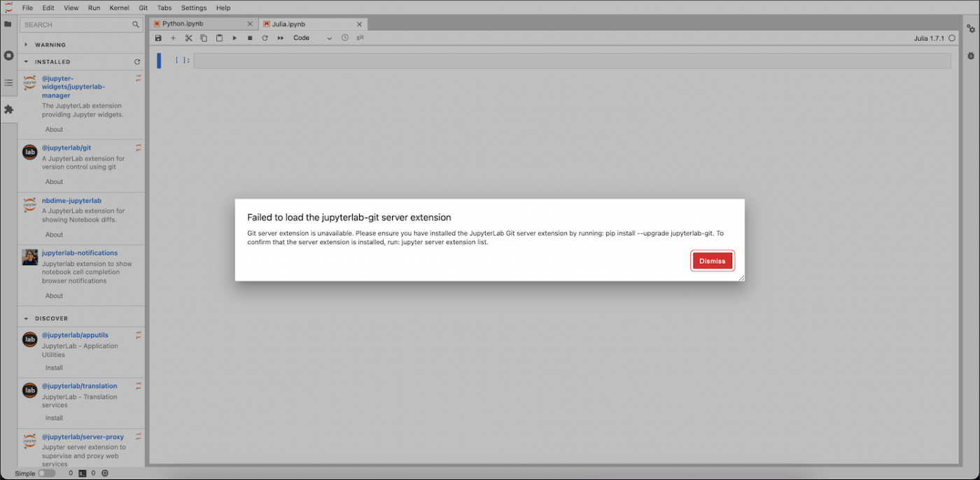This screenshot has width=980, height=480.
Task: Open the Kernel menu
Action: tap(119, 8)
